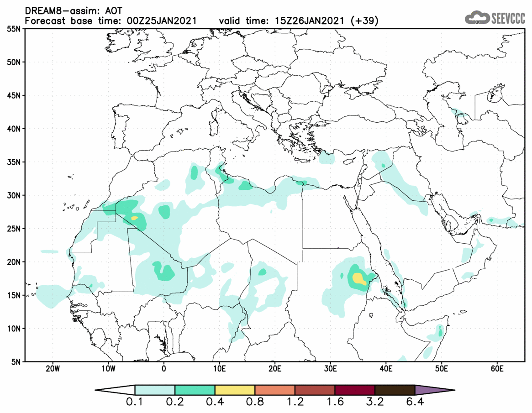The height and width of the screenshot is (413, 532).
Task: Click the '50N' latitude label
Action: (14, 62)
